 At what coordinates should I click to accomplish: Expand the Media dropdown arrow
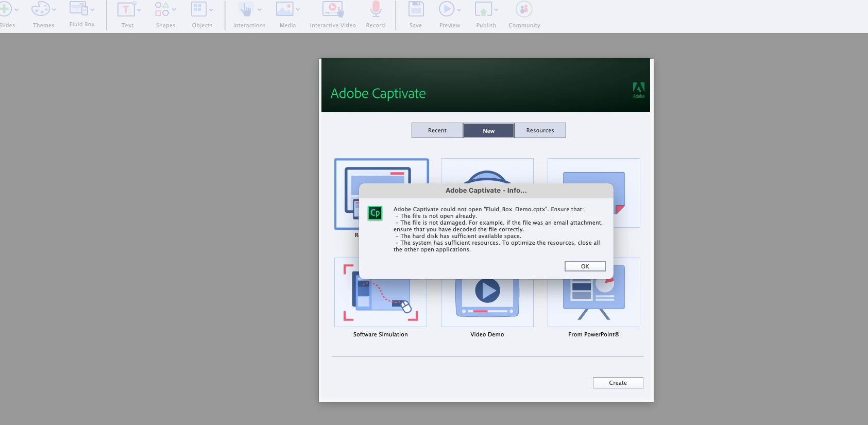click(298, 10)
